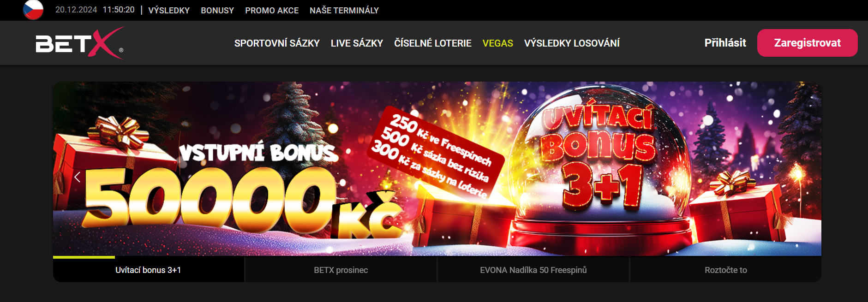Open BONUSY in the top bar
This screenshot has height=302, width=868.
[217, 10]
